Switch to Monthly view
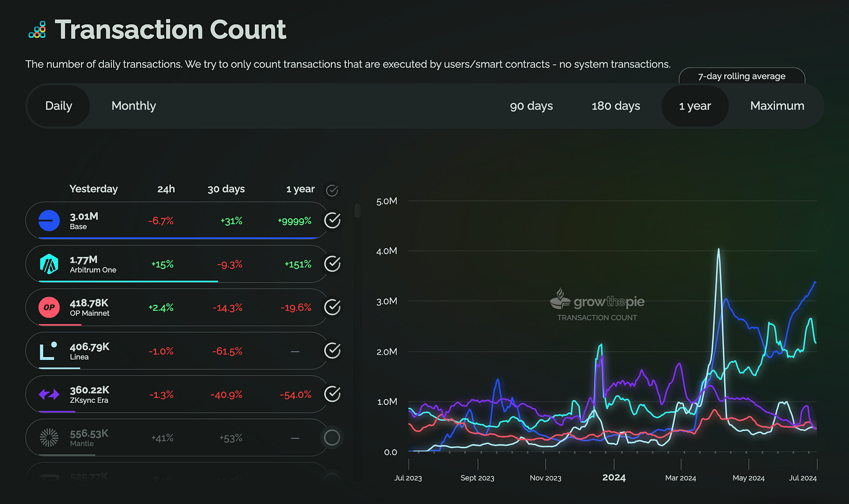This screenshot has width=849, height=504. 134,106
